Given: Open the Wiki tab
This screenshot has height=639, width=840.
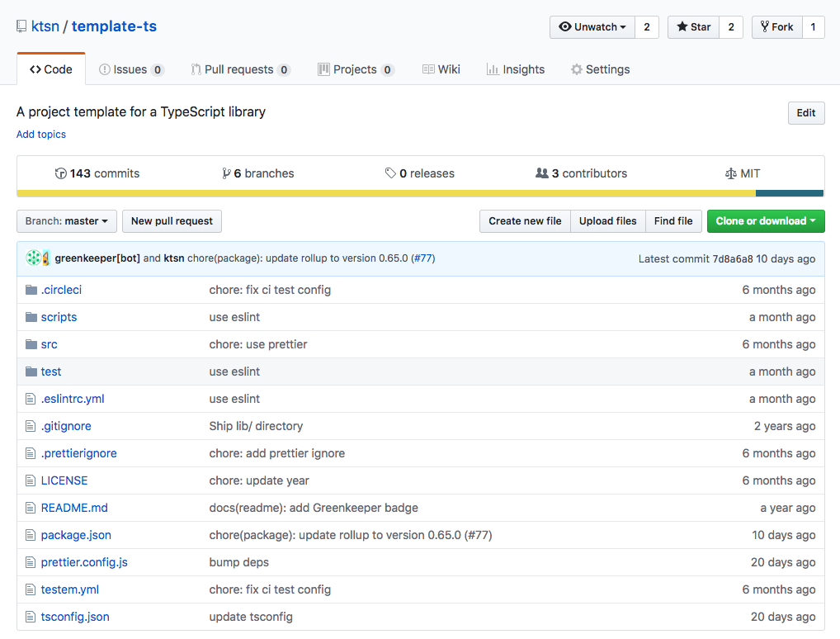Looking at the screenshot, I should [x=441, y=69].
